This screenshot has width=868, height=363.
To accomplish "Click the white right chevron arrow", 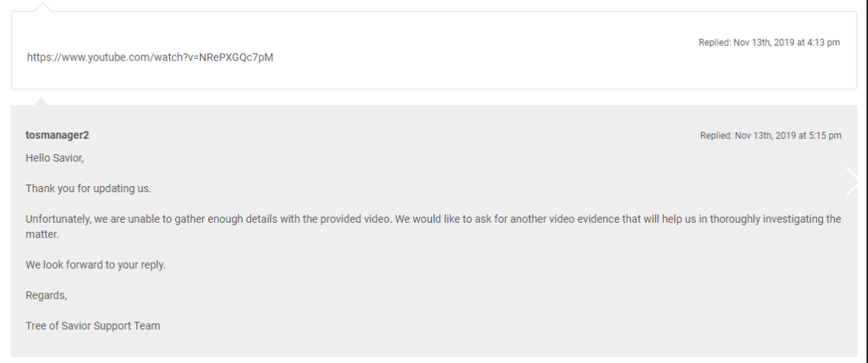I will 852,181.
